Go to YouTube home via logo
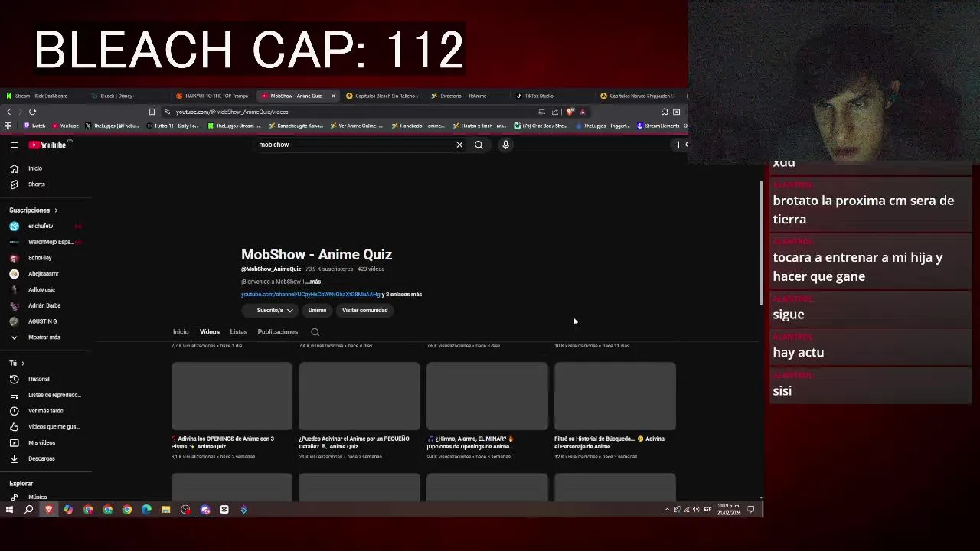This screenshot has width=980, height=551. [47, 145]
